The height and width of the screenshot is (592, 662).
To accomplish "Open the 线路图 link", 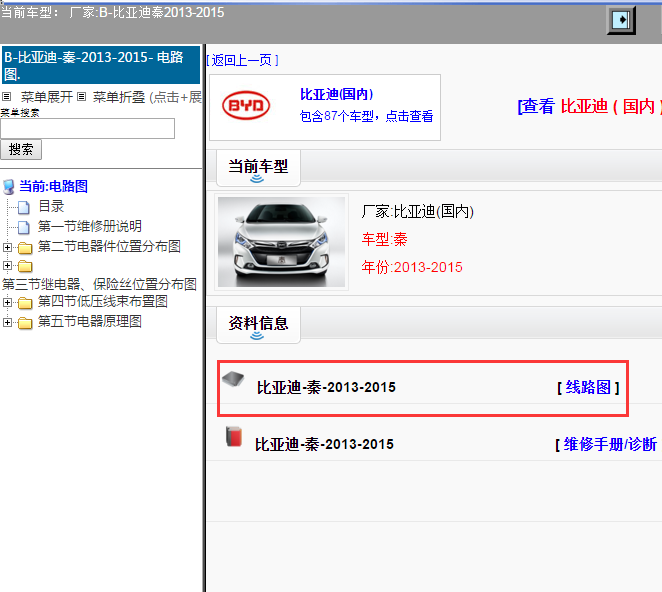I will pyautogui.click(x=588, y=387).
